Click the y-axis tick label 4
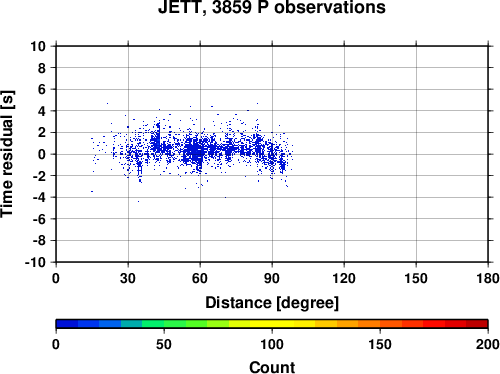This screenshot has height=374, width=500. [42, 111]
